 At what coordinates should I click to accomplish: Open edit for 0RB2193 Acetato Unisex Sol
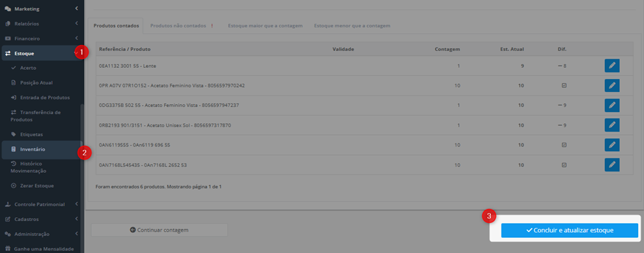[612, 125]
